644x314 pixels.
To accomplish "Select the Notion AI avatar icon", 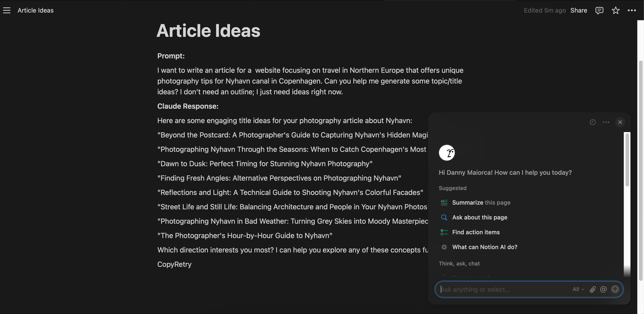I will pos(447,153).
